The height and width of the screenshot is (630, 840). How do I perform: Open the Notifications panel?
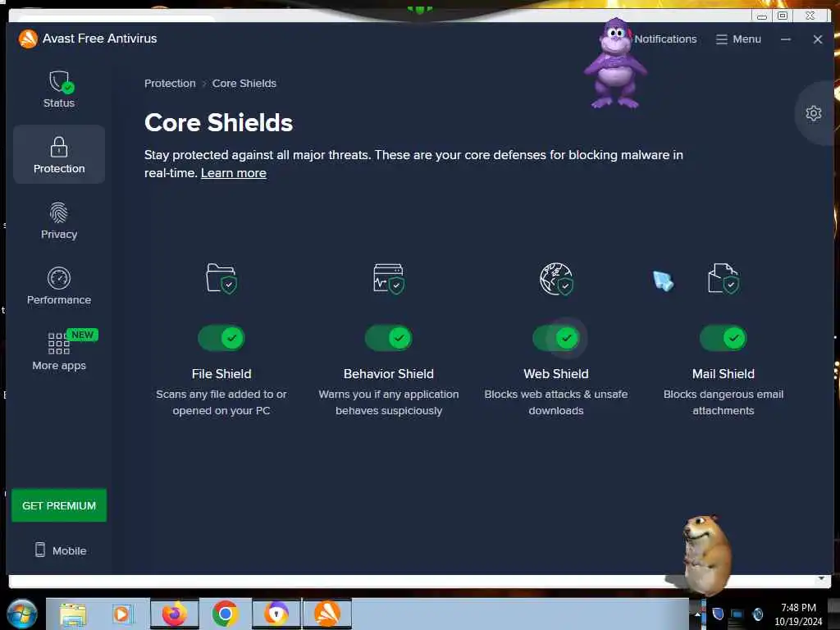[665, 39]
